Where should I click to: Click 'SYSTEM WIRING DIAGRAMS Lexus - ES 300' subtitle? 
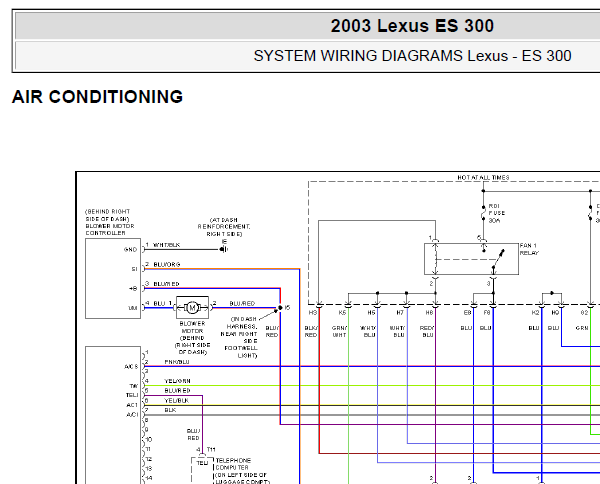[412, 56]
